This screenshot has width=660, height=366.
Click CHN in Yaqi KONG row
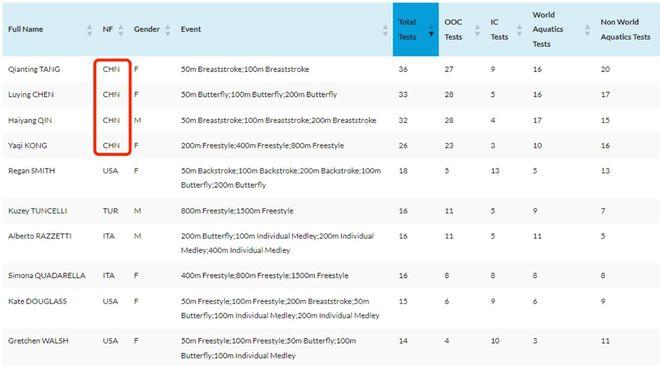pyautogui.click(x=111, y=146)
